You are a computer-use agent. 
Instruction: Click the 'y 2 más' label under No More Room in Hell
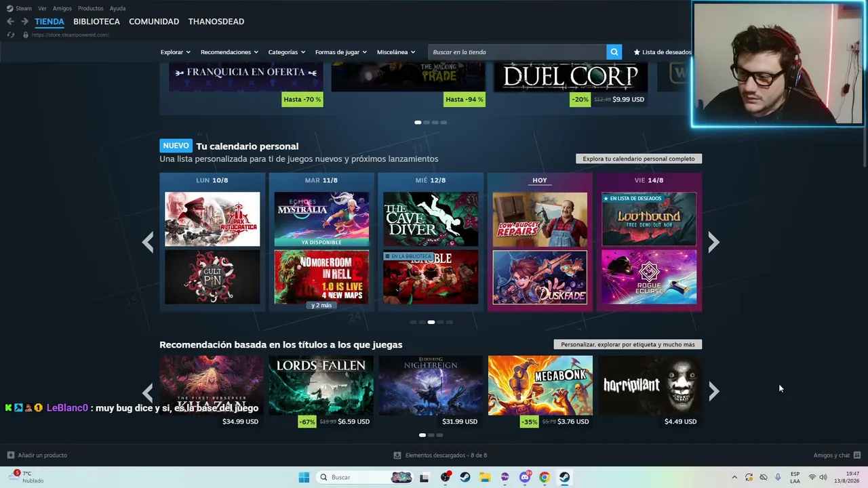click(321, 306)
